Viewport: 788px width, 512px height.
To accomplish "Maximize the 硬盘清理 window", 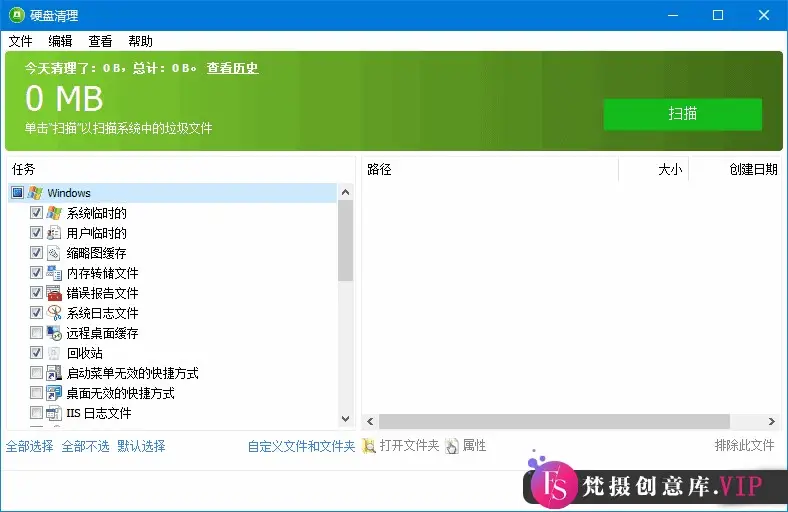I will (718, 15).
